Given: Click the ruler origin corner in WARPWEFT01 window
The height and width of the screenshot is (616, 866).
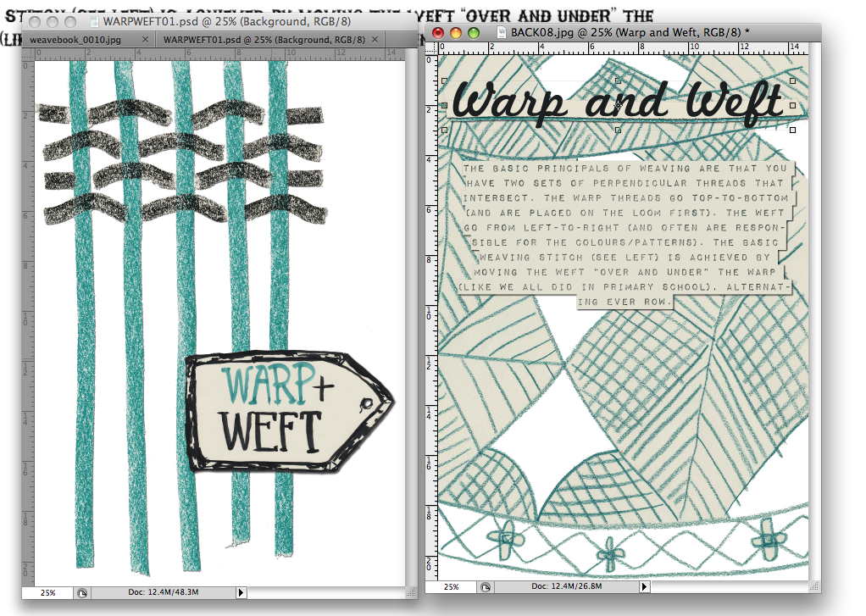Looking at the screenshot, I should pyautogui.click(x=28, y=53).
